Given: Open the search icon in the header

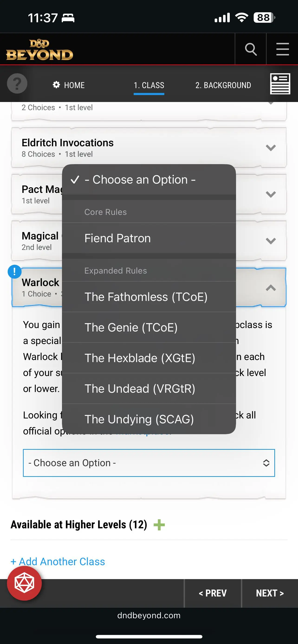Looking at the screenshot, I should [250, 49].
